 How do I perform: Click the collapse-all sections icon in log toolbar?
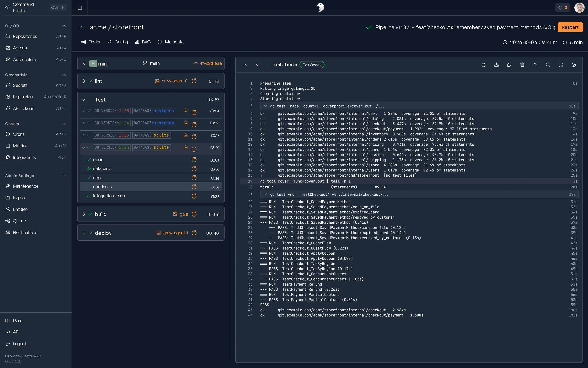click(x=535, y=65)
